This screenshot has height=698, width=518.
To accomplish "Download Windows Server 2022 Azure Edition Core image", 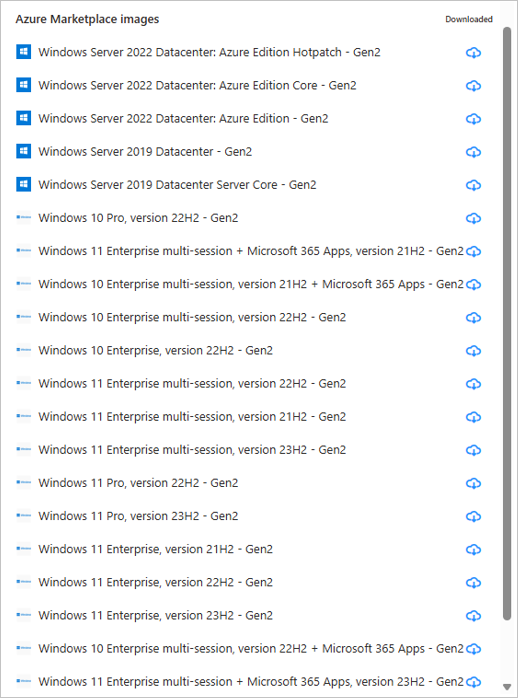I will click(x=473, y=85).
